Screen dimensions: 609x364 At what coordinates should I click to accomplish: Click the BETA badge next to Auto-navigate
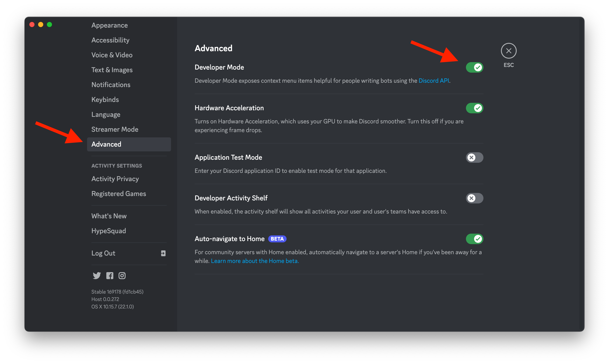(277, 239)
